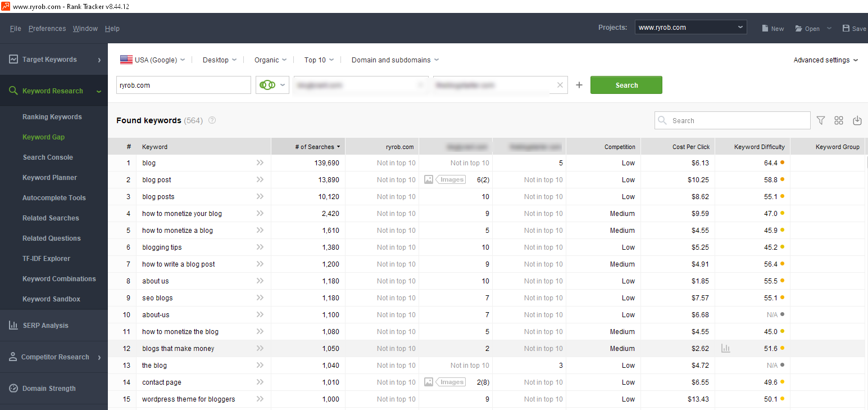The width and height of the screenshot is (868, 410).
Task: Open the column layout grid icon
Action: coord(839,120)
